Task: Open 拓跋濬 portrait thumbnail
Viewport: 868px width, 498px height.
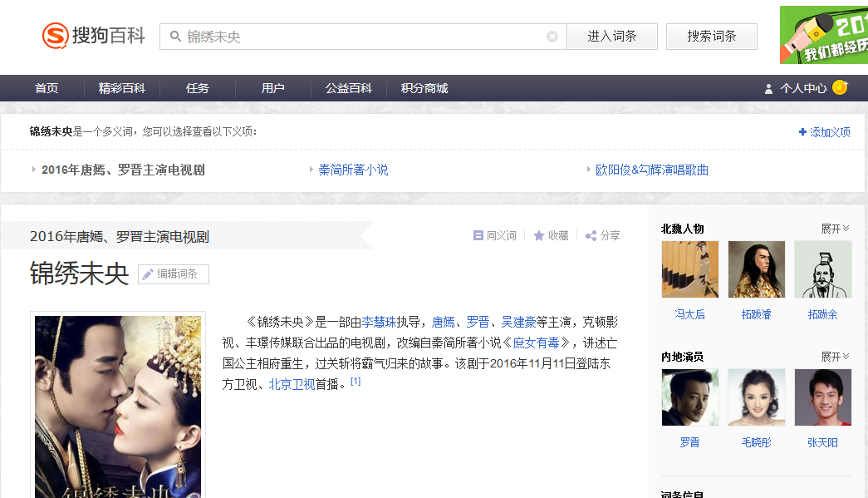Action: click(757, 269)
